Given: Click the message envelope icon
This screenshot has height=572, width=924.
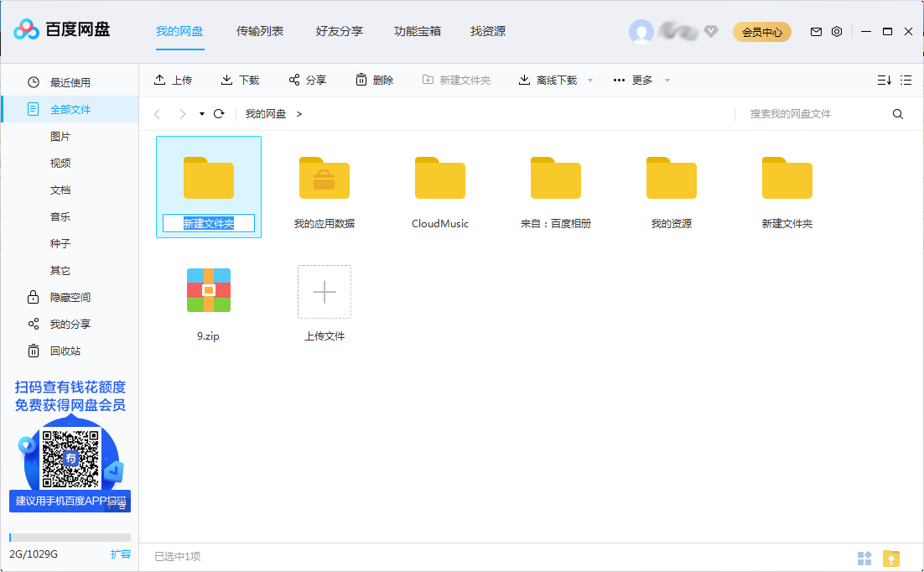Looking at the screenshot, I should (x=815, y=31).
